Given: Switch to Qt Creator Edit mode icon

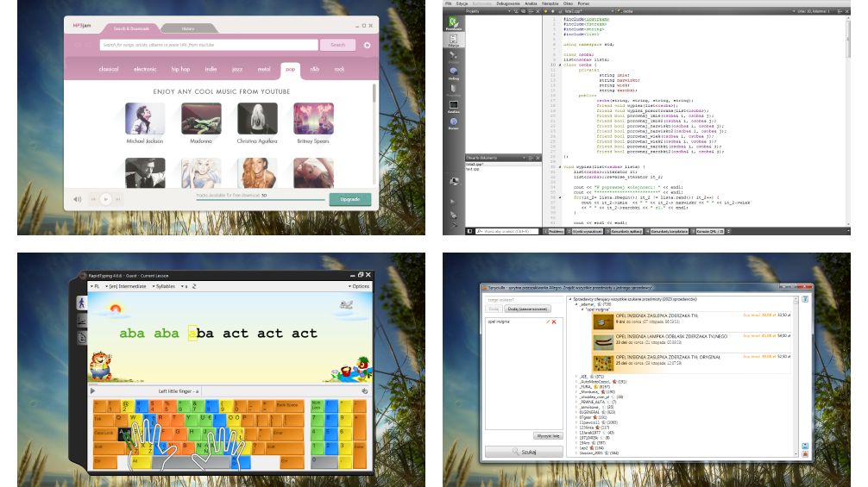Looking at the screenshot, I should [x=453, y=41].
